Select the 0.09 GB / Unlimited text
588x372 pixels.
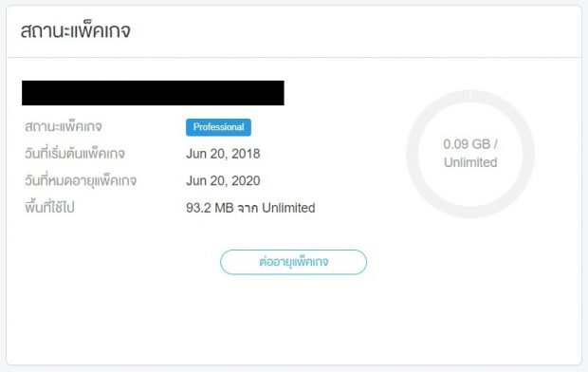(x=470, y=153)
